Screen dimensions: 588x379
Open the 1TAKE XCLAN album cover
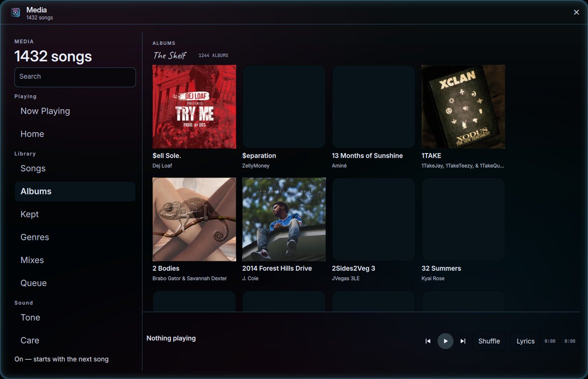coord(463,107)
